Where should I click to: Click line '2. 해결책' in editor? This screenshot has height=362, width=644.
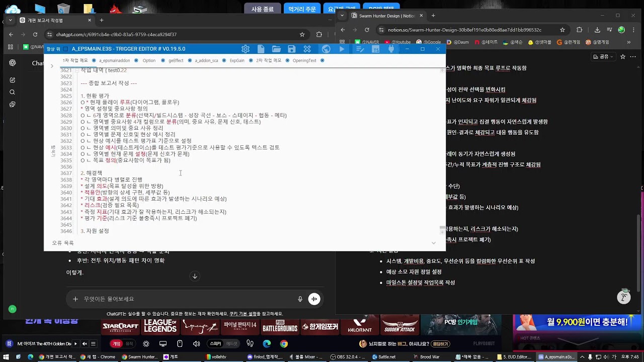coord(91,173)
